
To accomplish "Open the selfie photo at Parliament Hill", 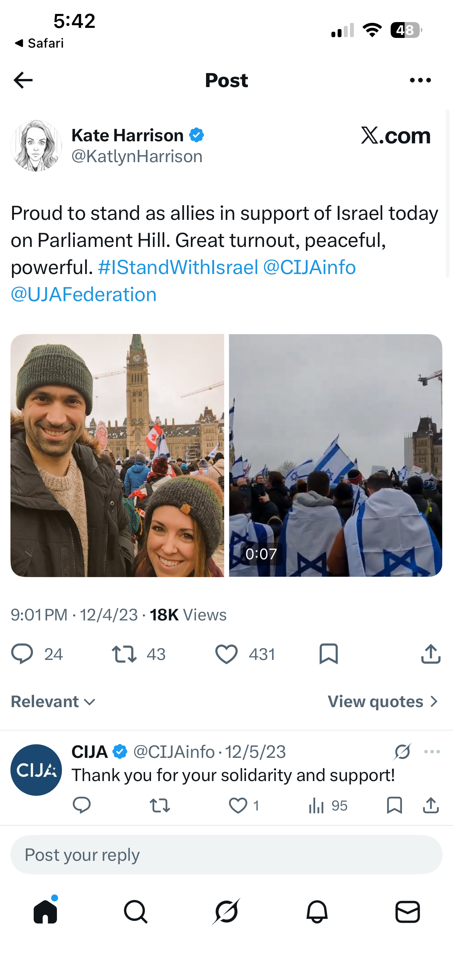I will (x=117, y=455).
